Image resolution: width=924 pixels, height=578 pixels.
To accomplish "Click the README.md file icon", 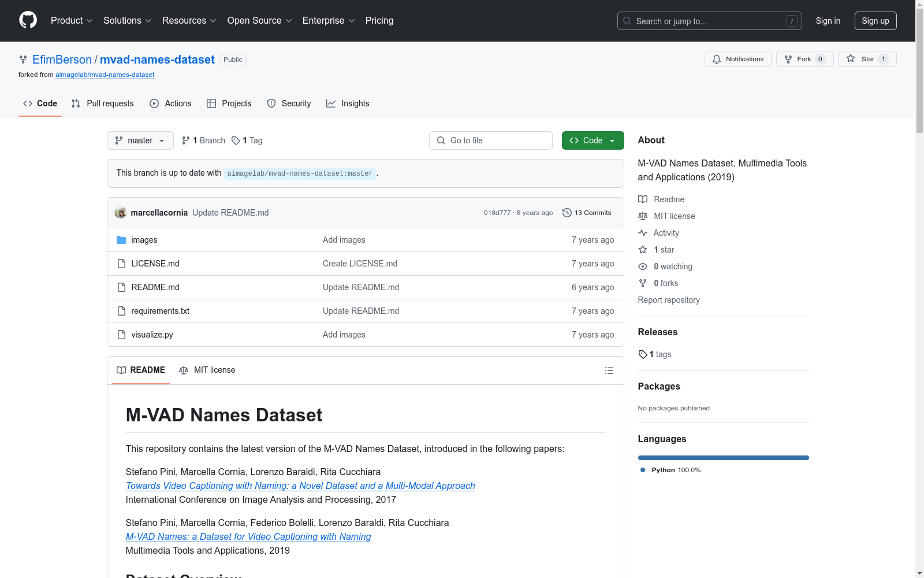I will point(121,287).
